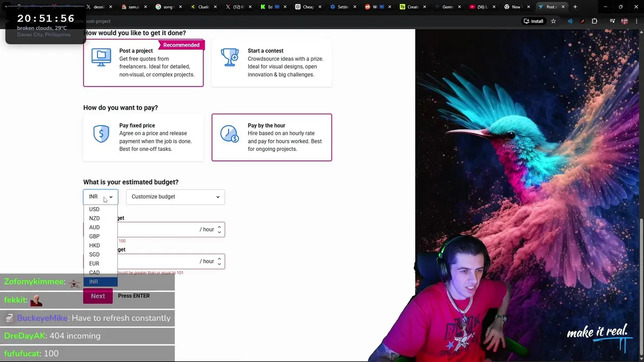Click the blue sound wave extension icon

pyautogui.click(x=570, y=21)
